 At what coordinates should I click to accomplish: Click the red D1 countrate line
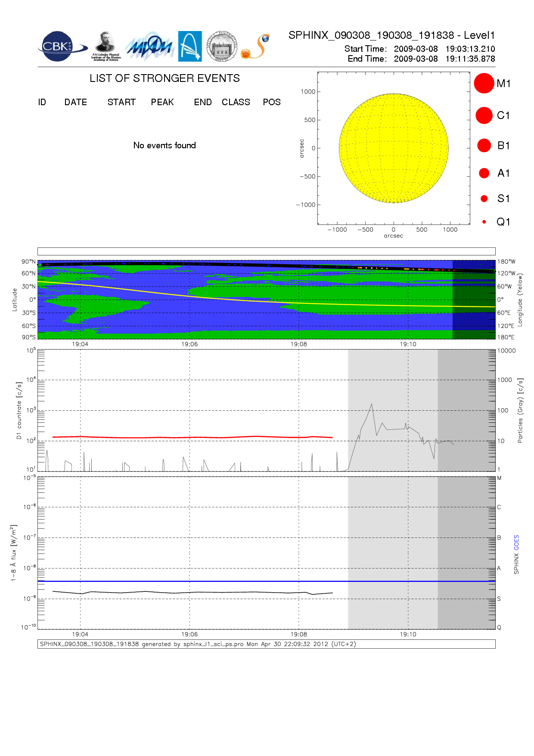point(189,437)
